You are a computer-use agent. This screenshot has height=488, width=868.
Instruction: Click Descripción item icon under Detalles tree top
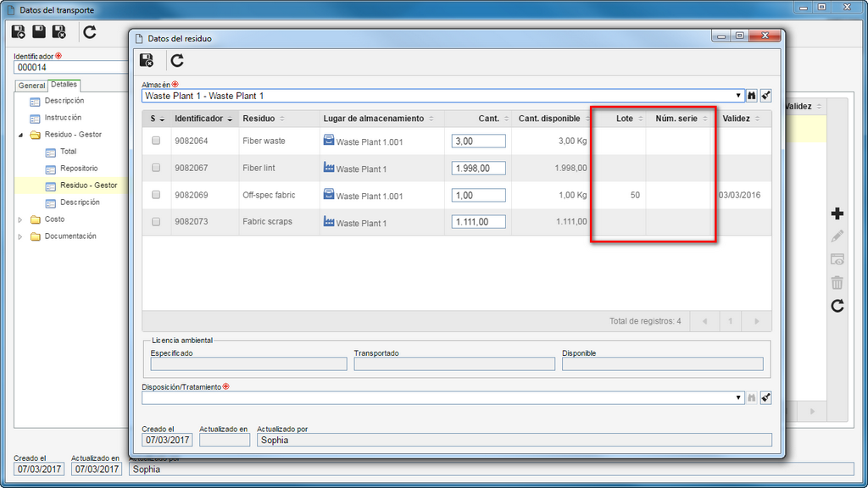35,102
